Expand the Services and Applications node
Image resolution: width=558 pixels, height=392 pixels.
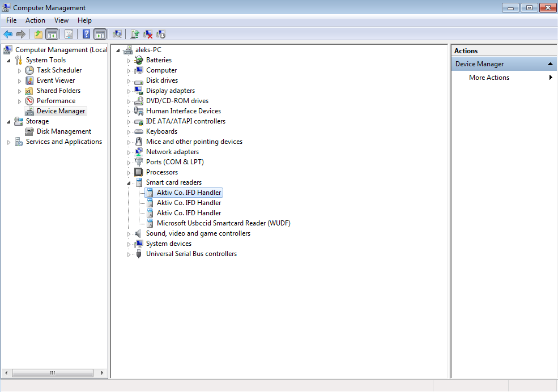(9, 142)
